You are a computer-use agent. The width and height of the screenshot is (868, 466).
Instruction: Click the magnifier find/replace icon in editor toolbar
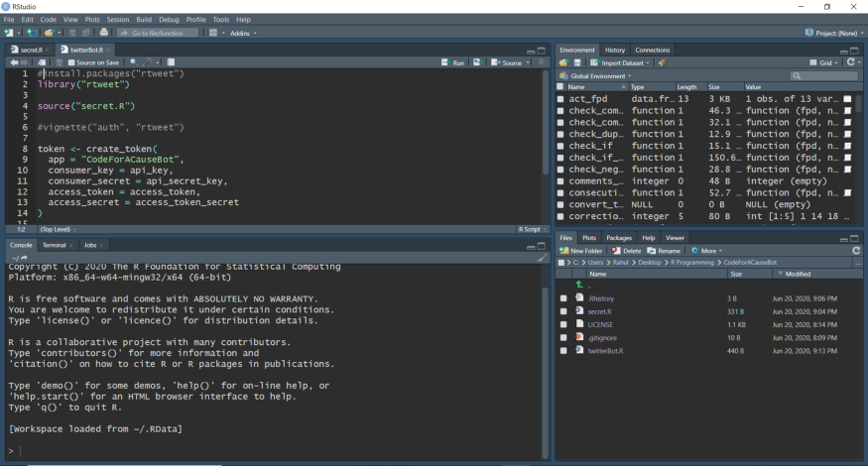tap(132, 62)
